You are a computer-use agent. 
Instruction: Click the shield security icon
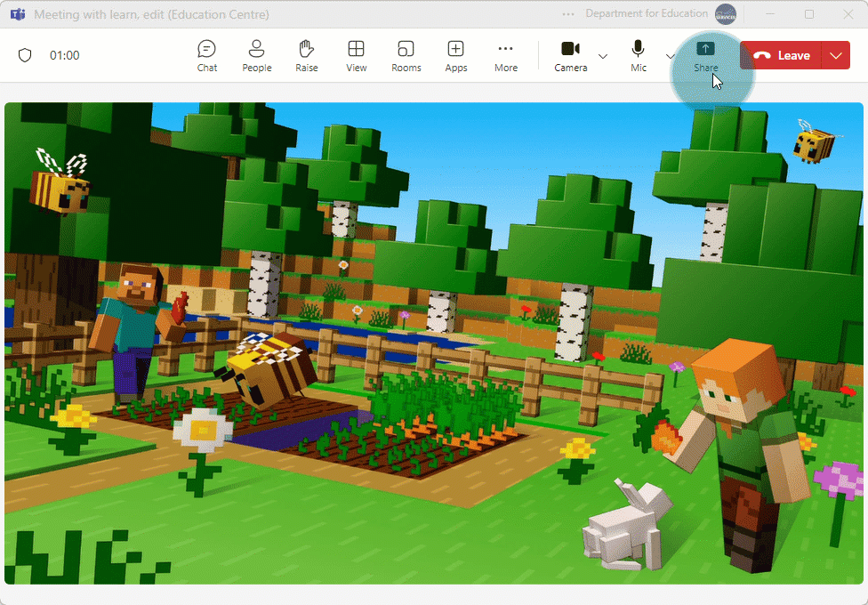click(x=25, y=55)
